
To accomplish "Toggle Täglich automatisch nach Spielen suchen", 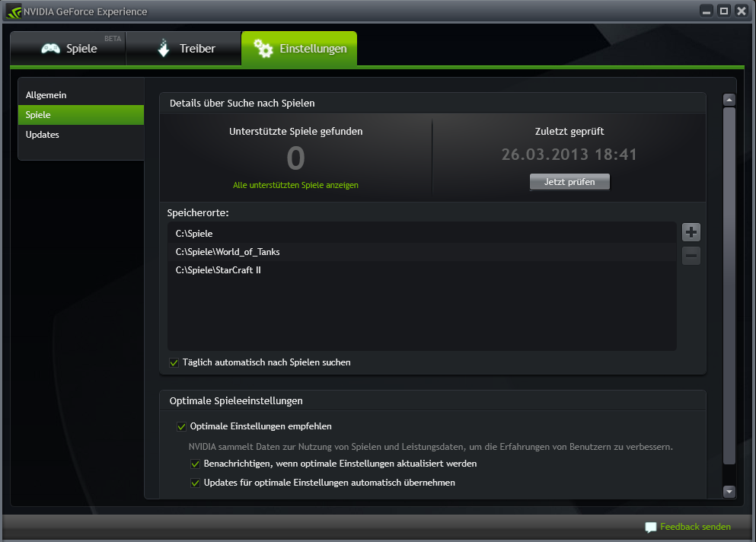I will pos(174,362).
